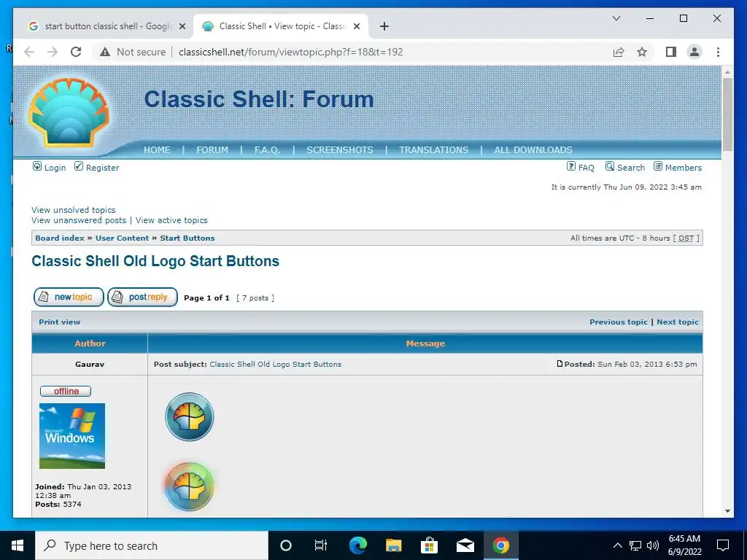This screenshot has width=747, height=560.
Task: Click the Not secure warning icon
Action: pyautogui.click(x=105, y=52)
